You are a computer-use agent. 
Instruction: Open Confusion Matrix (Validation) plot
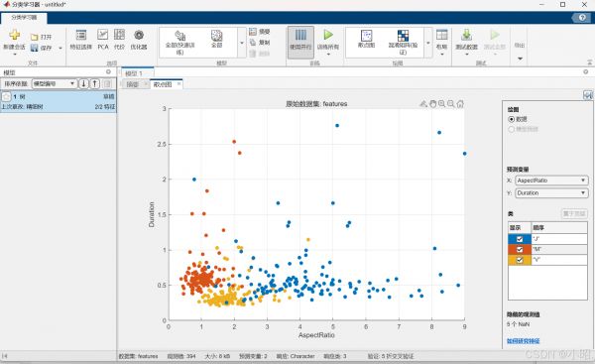point(403,42)
